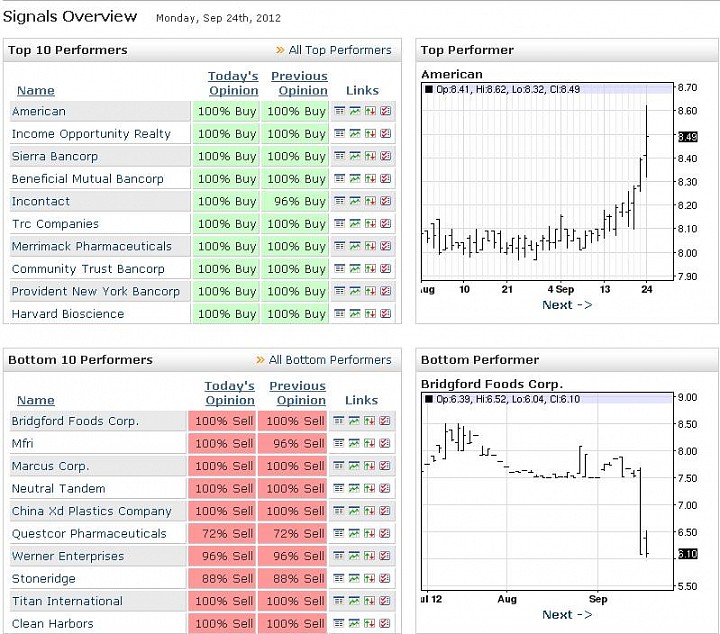This screenshot has width=720, height=634.
Task: Click the Signals Overview heading
Action: tap(70, 17)
